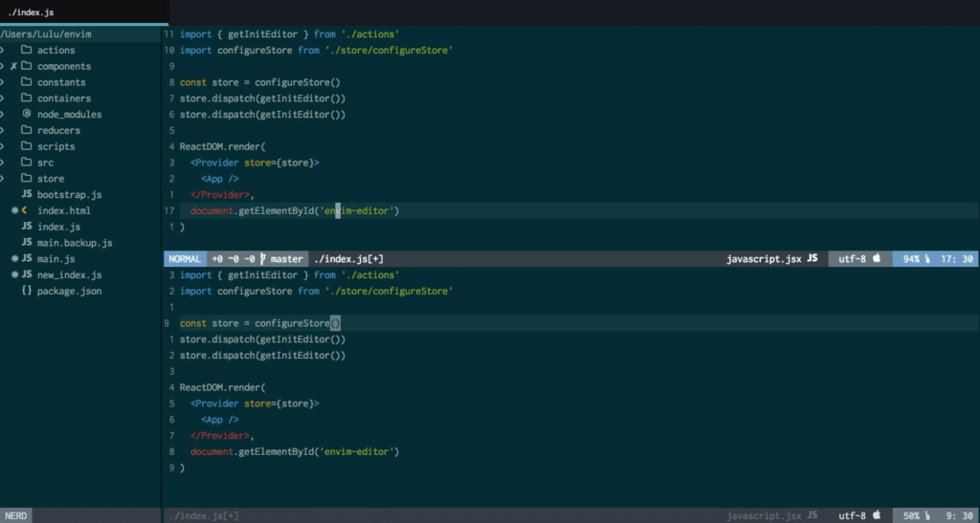980x523 pixels.
Task: Expand the actions folder arrow
Action: (4, 51)
